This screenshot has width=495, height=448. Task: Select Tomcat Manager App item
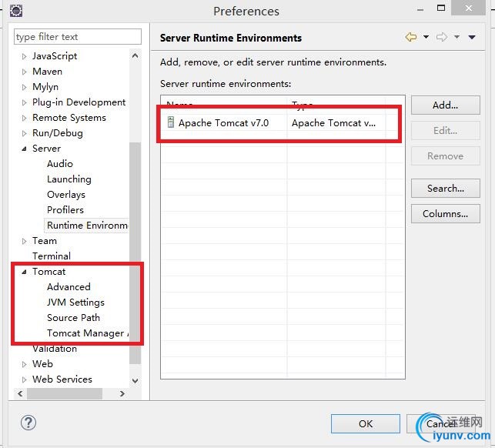pos(88,333)
